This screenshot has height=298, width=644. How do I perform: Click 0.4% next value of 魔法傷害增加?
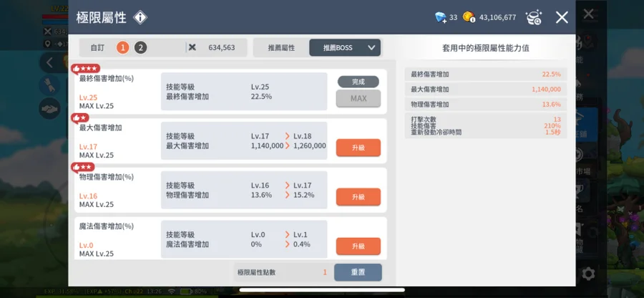tap(301, 244)
